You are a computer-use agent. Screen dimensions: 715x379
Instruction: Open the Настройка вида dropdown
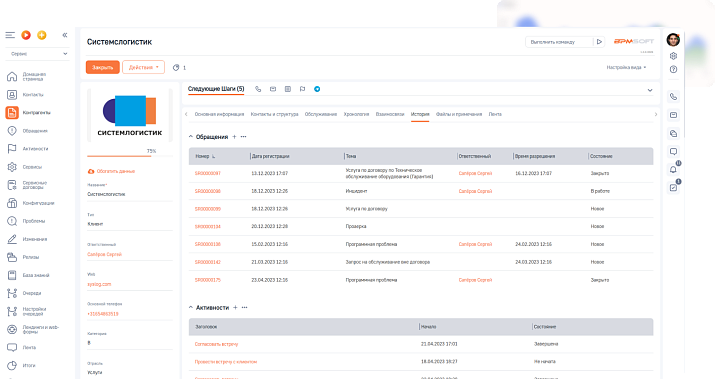pyautogui.click(x=626, y=67)
